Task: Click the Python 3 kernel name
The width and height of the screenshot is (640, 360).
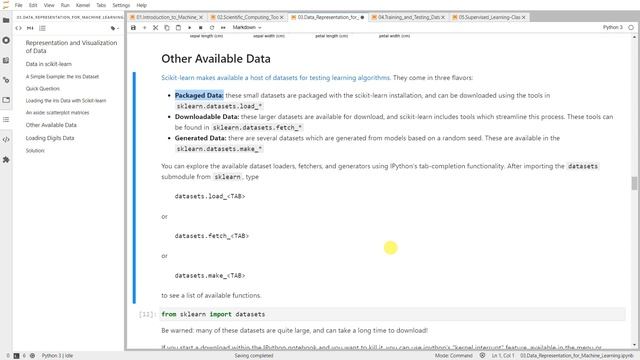Action: click(612, 27)
